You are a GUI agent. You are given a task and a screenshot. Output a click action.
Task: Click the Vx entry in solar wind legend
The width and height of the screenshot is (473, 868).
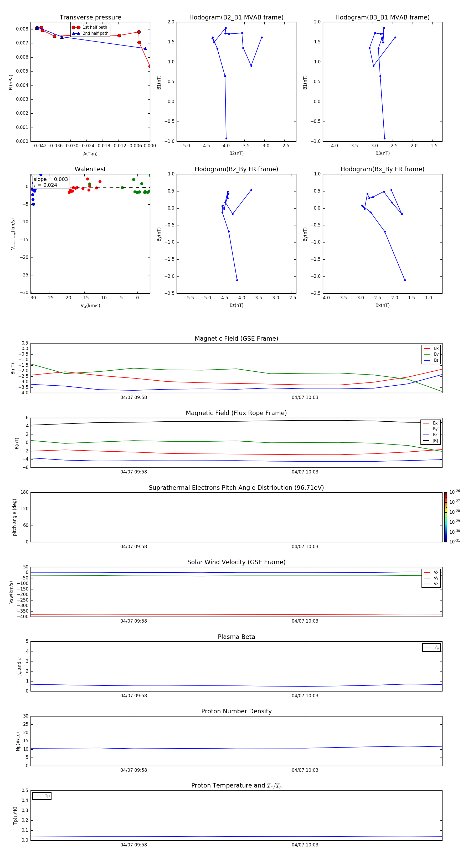[431, 572]
